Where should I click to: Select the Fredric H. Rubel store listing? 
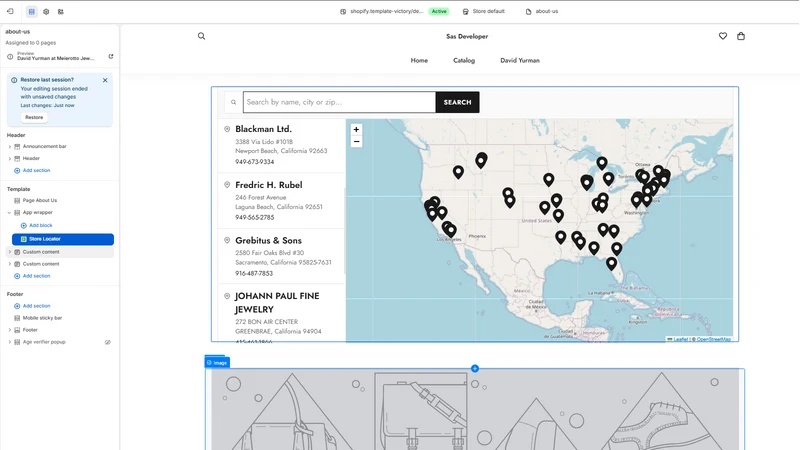[x=282, y=201]
